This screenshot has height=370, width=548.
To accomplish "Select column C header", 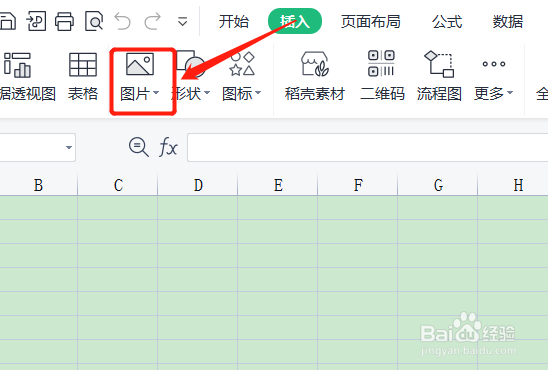I will coord(118,185).
